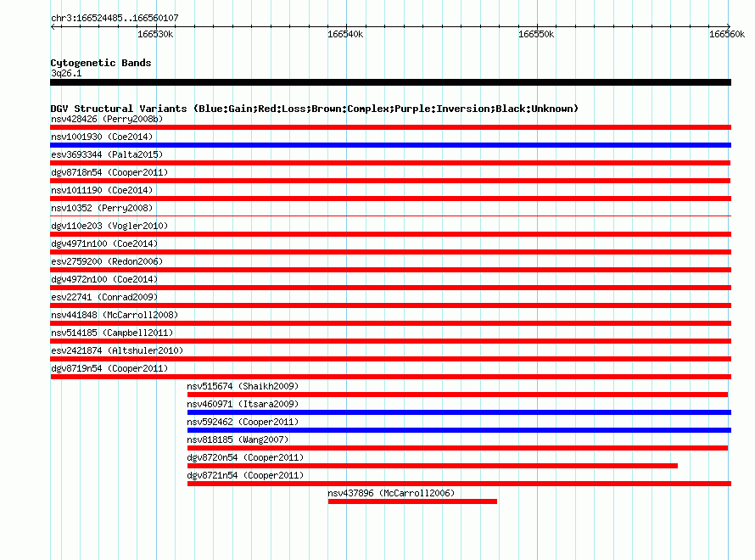Viewport: 755px width, 560px height.
Task: Click the blue gain bar under nsv460971
Action: coord(459,412)
